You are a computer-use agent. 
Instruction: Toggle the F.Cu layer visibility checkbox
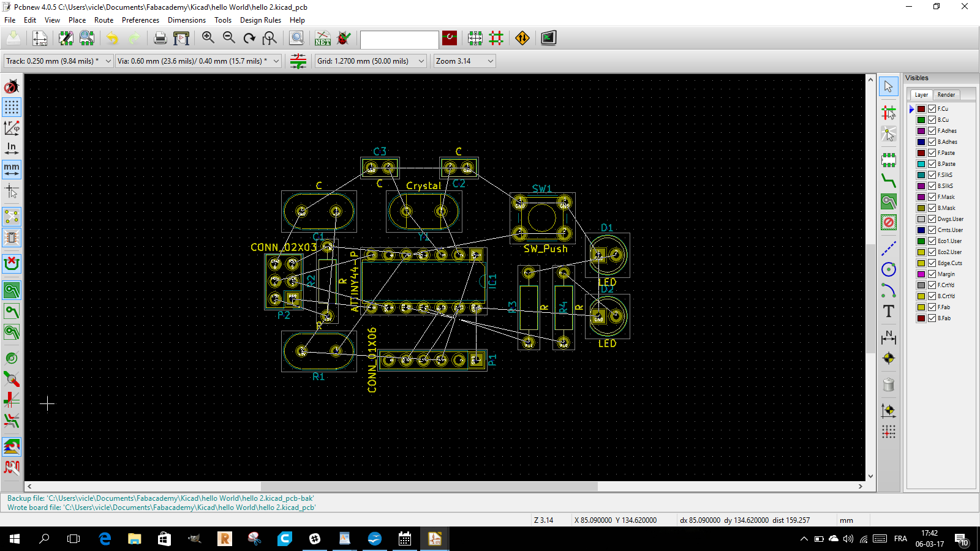(x=932, y=109)
